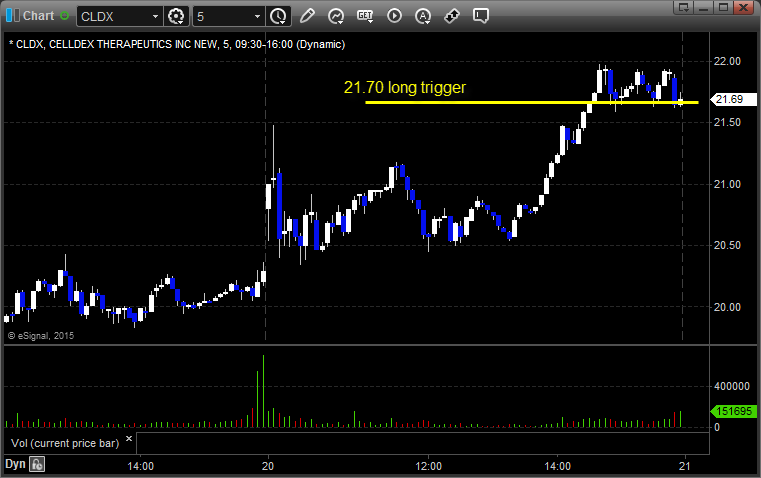
Task: Select the pencil drawing tools icon
Action: (307, 16)
